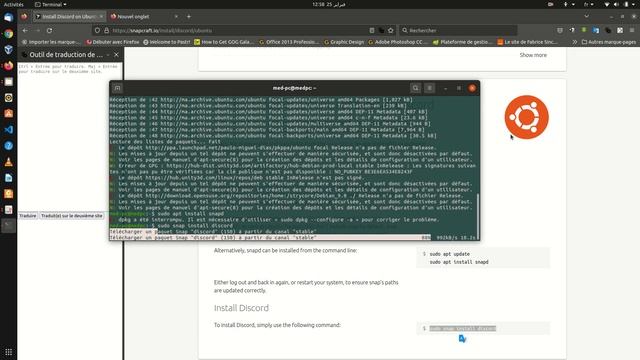Image resolution: width=640 pixels, height=360 pixels.
Task: Click the translate popup icon under the selected command
Action: click(x=462, y=339)
